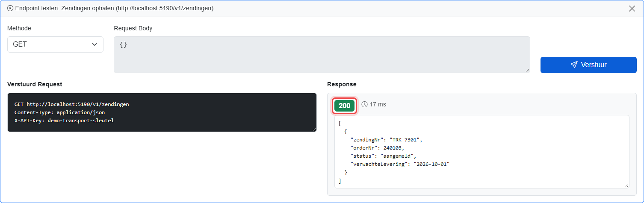Image resolution: width=644 pixels, height=203 pixels.
Task: Click the clock icon beside 17 ms
Action: tap(364, 104)
